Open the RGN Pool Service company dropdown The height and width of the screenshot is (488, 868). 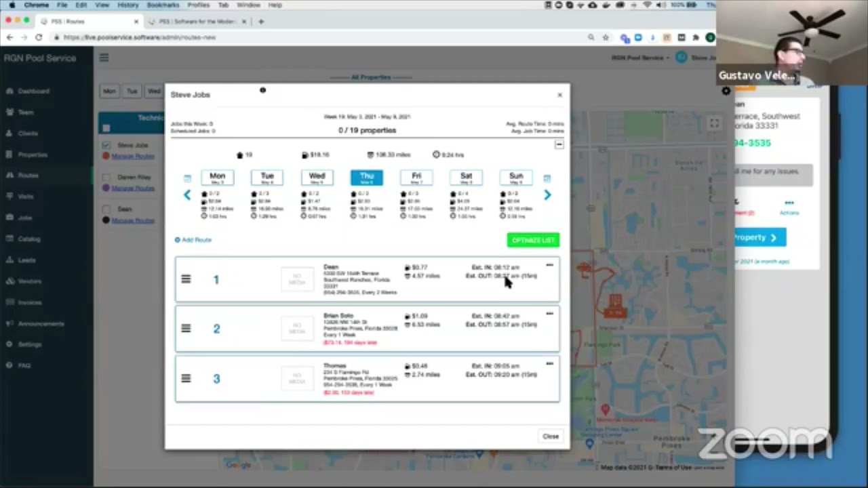tap(639, 58)
